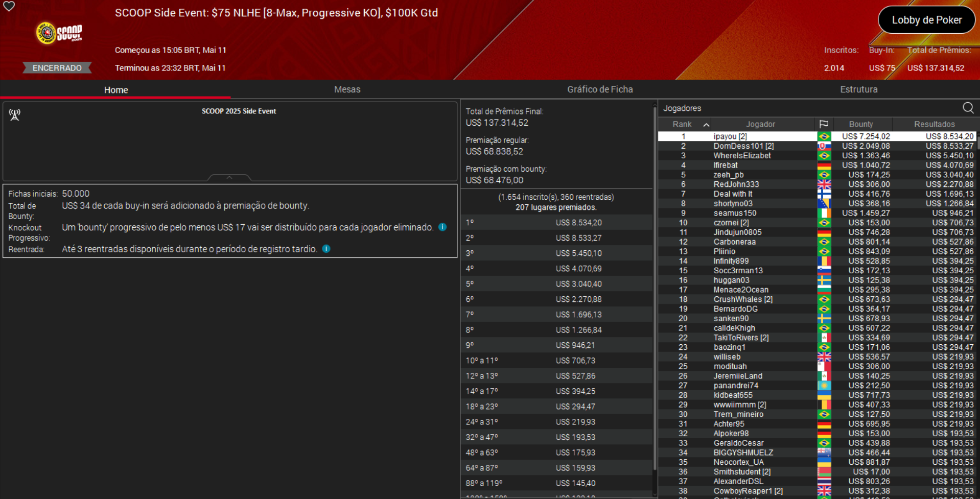The height and width of the screenshot is (499, 980).
Task: Open info icon for Knockout Progressivo
Action: (x=442, y=227)
